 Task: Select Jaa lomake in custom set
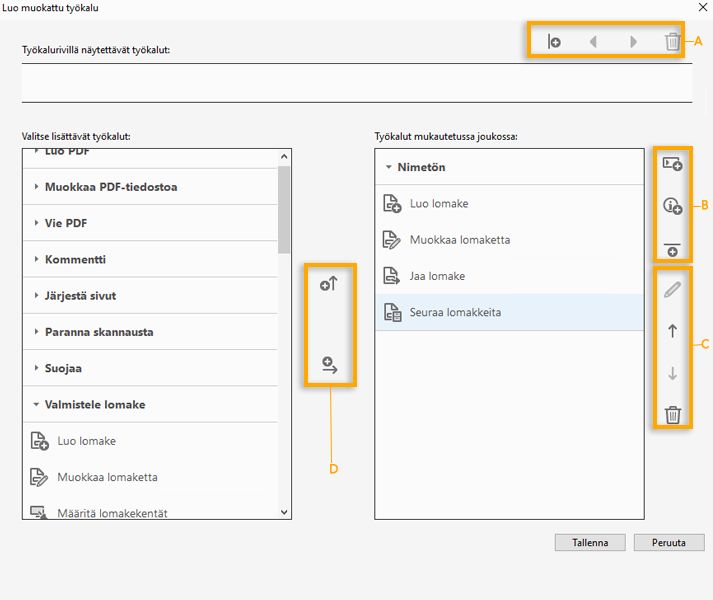coord(437,276)
